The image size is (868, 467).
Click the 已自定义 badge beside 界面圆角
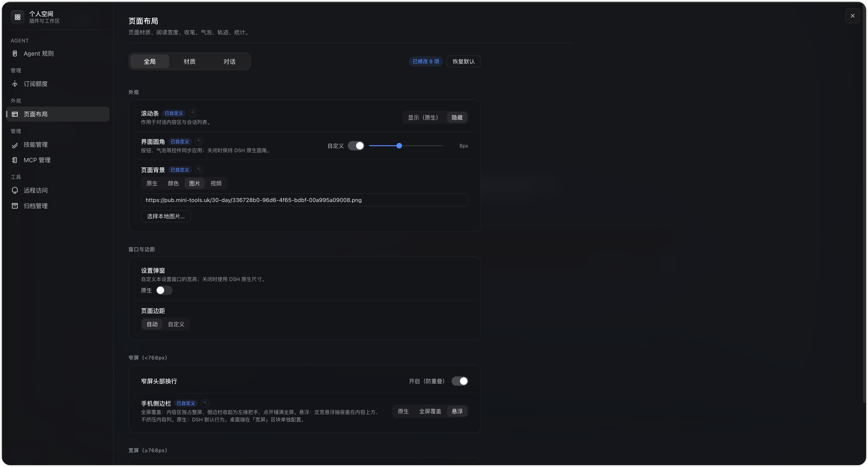coord(180,141)
